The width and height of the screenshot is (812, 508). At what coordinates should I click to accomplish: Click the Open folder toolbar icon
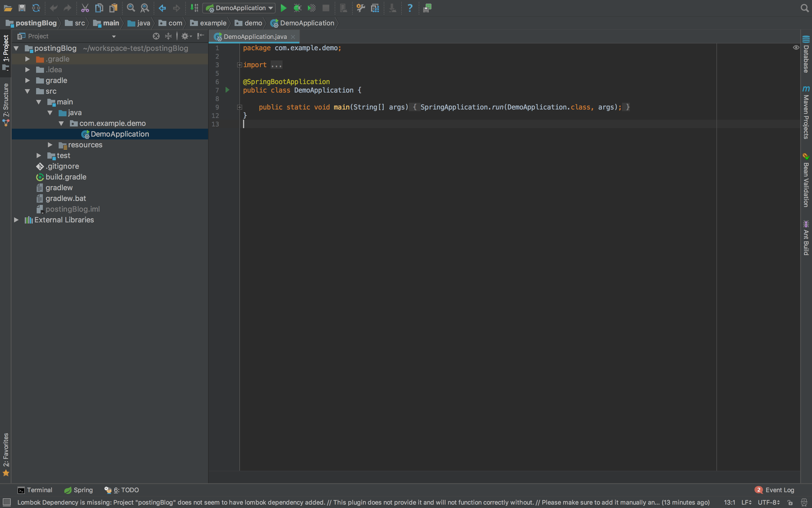click(x=8, y=8)
